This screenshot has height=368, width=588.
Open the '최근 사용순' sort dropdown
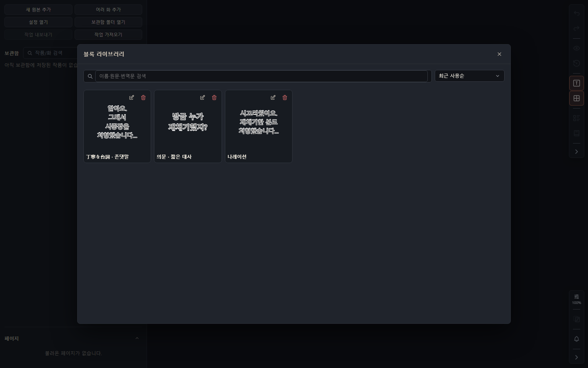pyautogui.click(x=469, y=76)
